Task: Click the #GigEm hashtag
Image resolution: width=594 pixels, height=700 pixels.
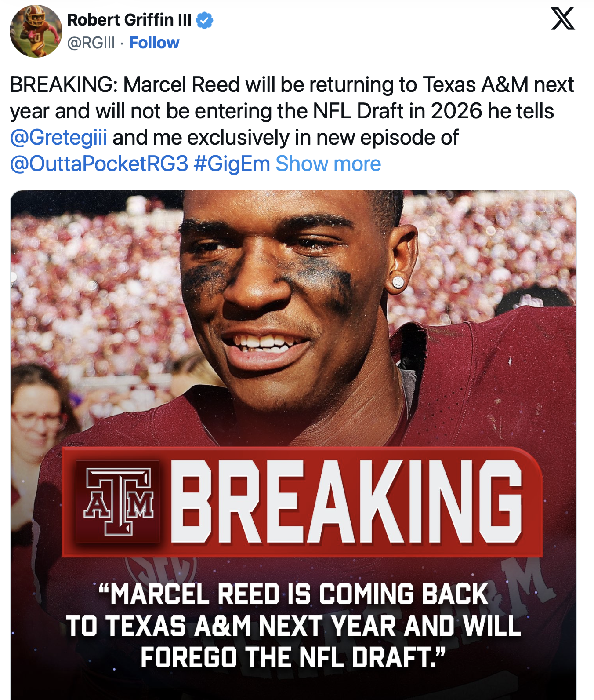Action: (232, 164)
